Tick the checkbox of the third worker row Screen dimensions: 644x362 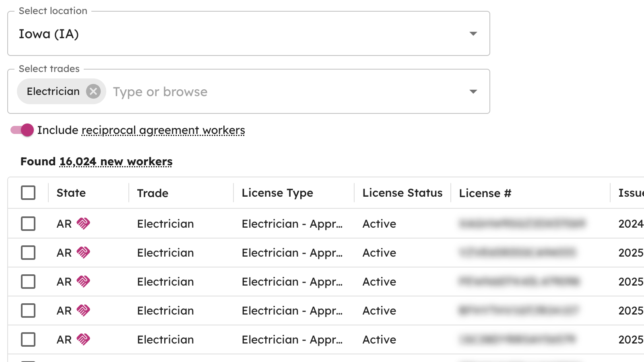28,282
